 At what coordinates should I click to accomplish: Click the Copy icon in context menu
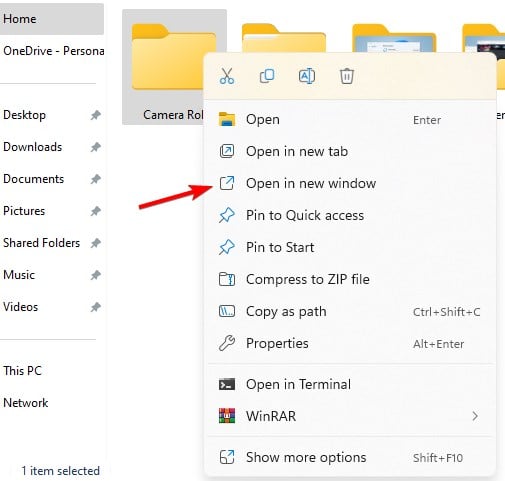[267, 76]
